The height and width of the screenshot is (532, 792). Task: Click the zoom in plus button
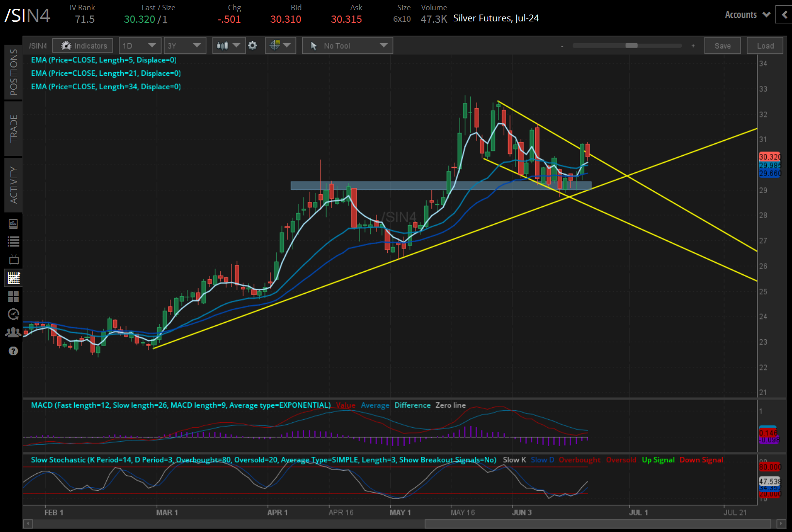point(693,46)
